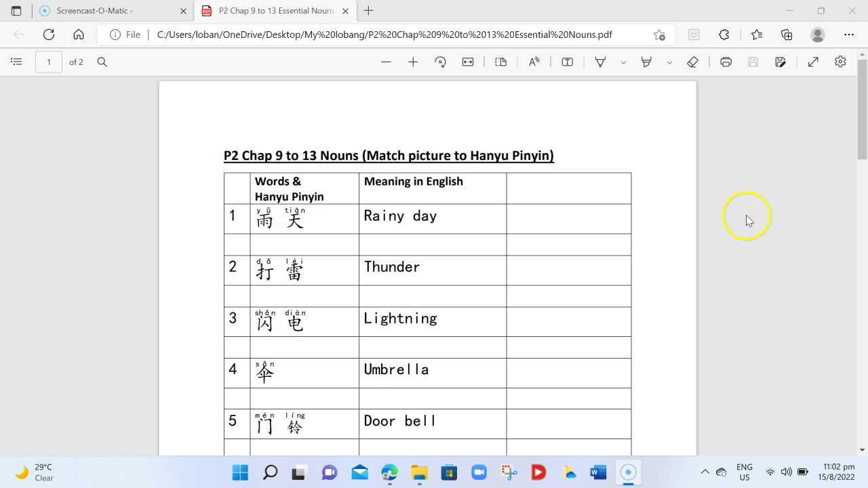Select the Draw pen tool
This screenshot has height=488, width=868.
pos(599,62)
